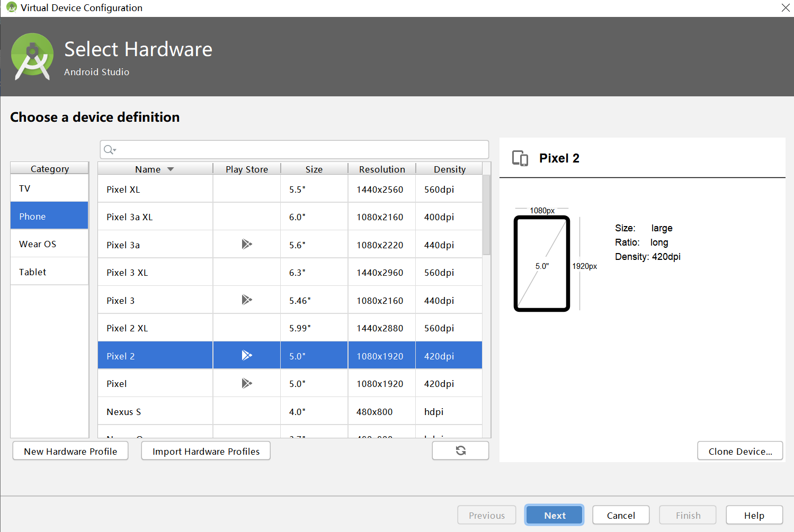
Task: Click the 1080x2220 resolution cell
Action: 381,245
